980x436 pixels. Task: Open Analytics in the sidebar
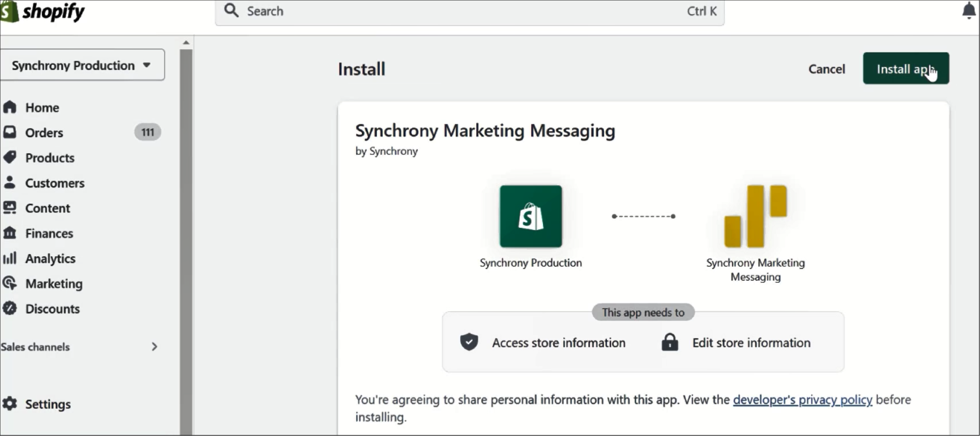(50, 258)
